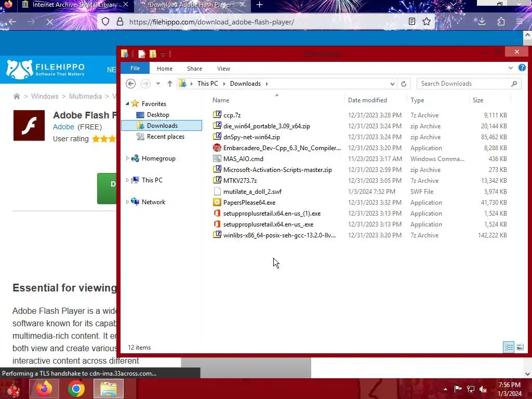This screenshot has height=399, width=532.
Task: Select the ccp.7z archive icon
Action: [x=217, y=115]
